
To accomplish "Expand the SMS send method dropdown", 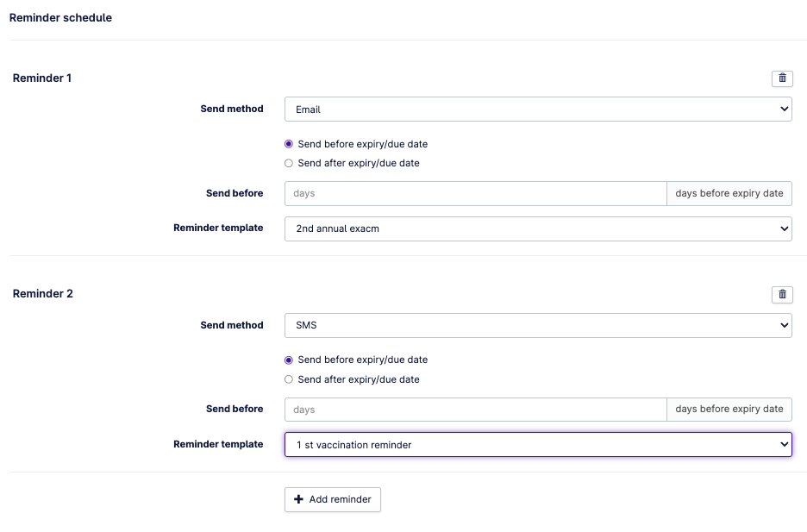I will [x=538, y=325].
